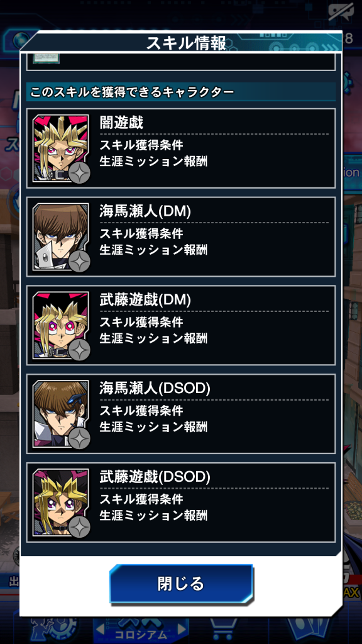Close the dialog with 閉じる button
The width and height of the screenshot is (362, 644).
(181, 584)
